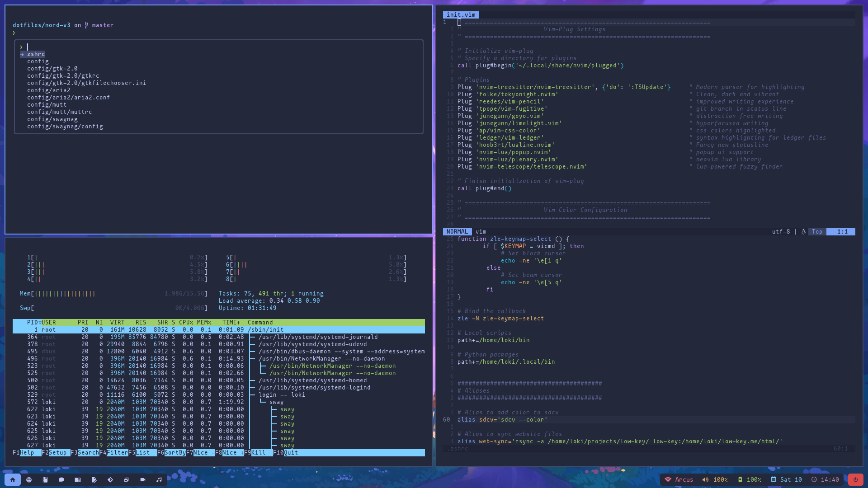This screenshot has height=488, width=868.
Task: Click the 'master' git branch in prompt
Action: (103, 25)
